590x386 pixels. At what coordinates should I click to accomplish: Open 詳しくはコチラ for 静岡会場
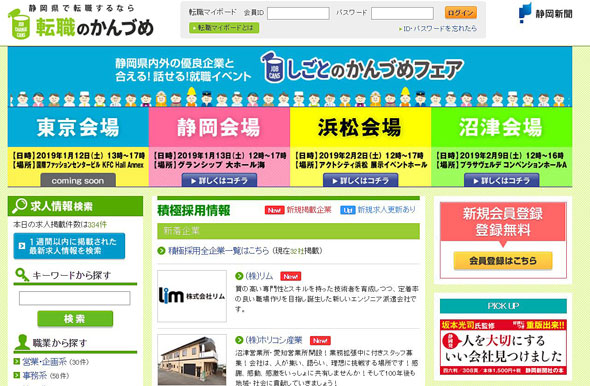coord(219,181)
